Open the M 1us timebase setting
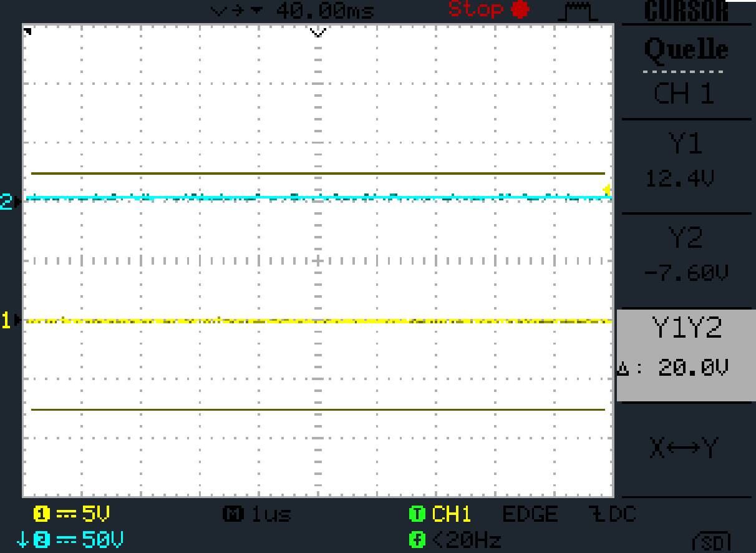The image size is (756, 553). click(257, 514)
